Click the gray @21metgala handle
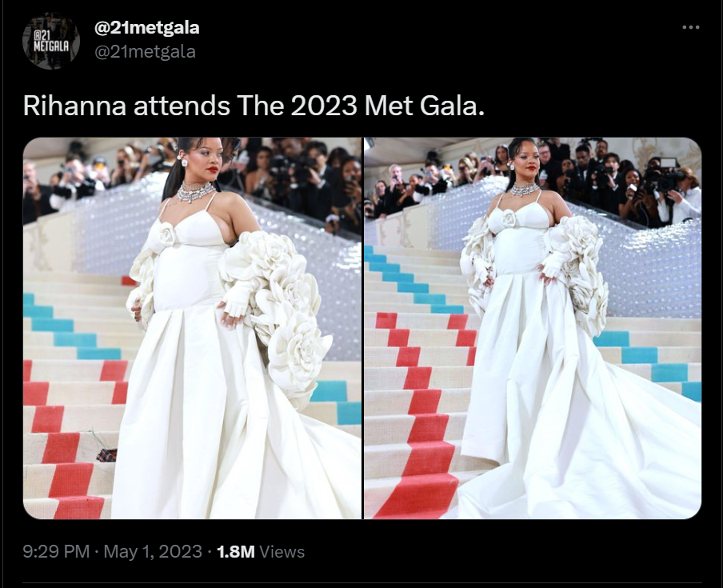This screenshot has height=588, width=723. tap(145, 52)
